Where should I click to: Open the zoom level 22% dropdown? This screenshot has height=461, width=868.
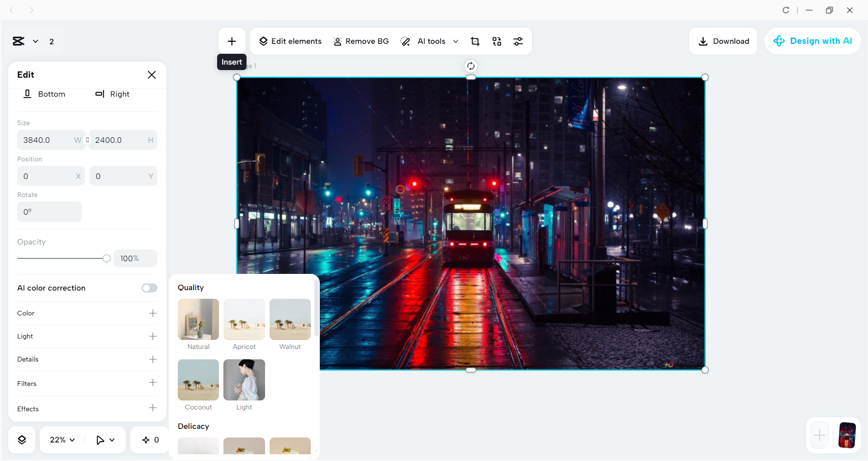click(x=62, y=439)
